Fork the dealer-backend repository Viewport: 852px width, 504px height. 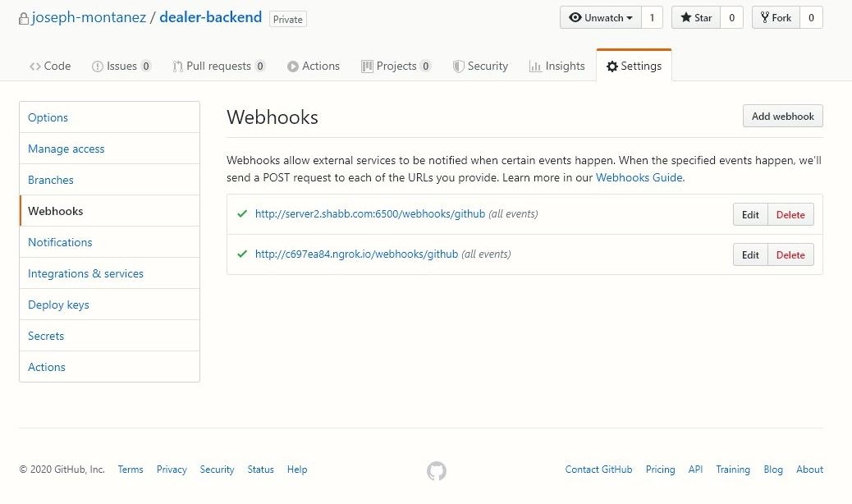(x=776, y=18)
